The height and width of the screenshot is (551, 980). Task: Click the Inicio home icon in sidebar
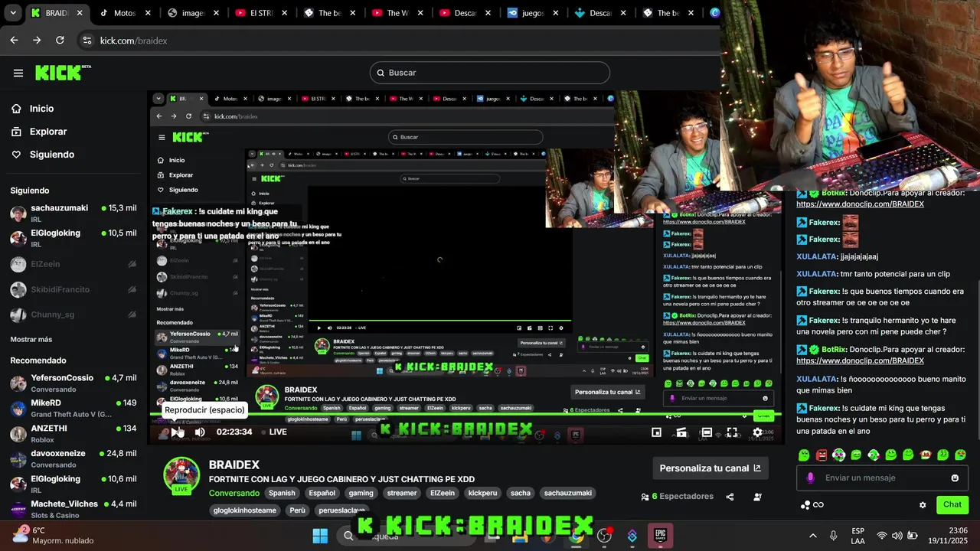[16, 109]
